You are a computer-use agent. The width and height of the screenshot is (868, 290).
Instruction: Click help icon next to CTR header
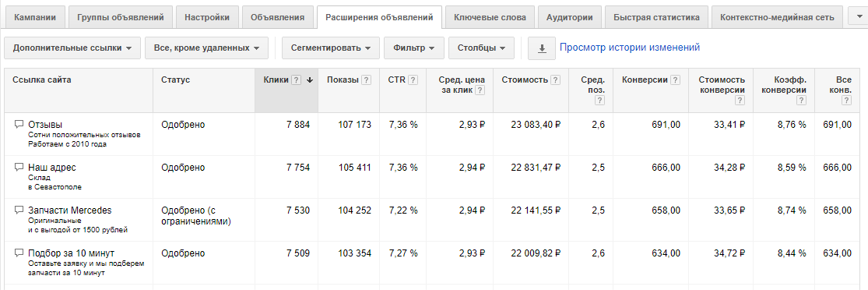tap(414, 80)
